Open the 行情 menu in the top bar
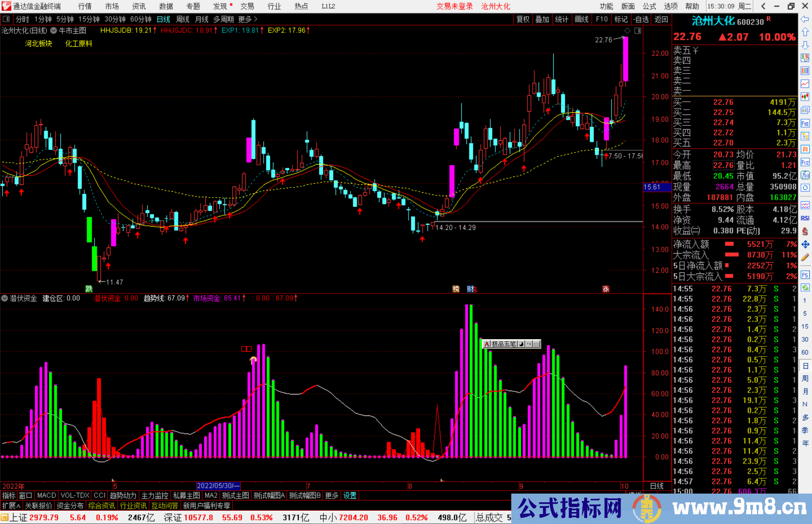The width and height of the screenshot is (812, 524). [x=85, y=6]
